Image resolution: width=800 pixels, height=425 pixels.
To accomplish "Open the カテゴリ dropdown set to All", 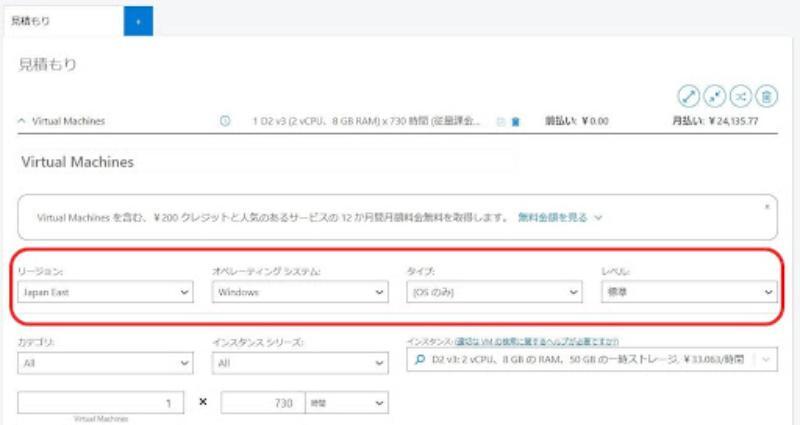I will (x=103, y=362).
